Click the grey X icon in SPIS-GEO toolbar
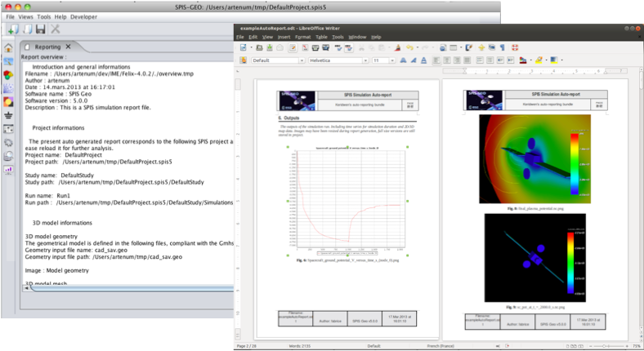644x351 pixels. click(x=56, y=29)
